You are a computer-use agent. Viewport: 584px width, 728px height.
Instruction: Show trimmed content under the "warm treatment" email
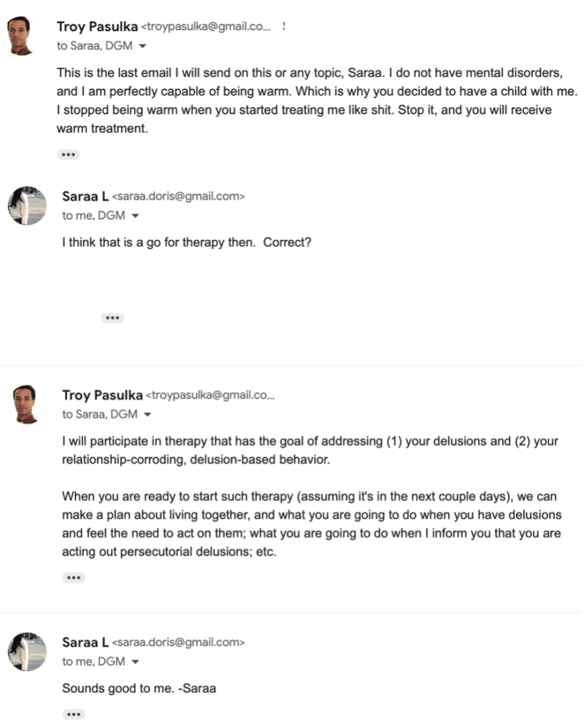[x=68, y=154]
